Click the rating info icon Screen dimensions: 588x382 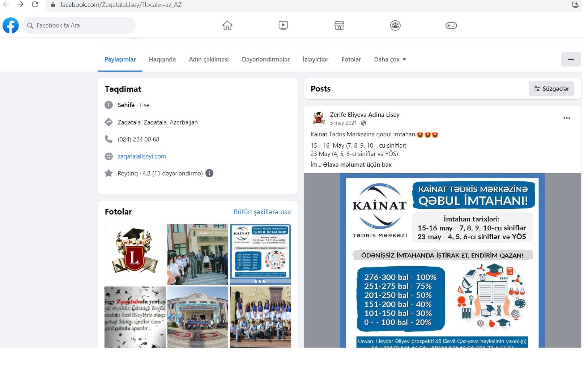[x=209, y=173]
